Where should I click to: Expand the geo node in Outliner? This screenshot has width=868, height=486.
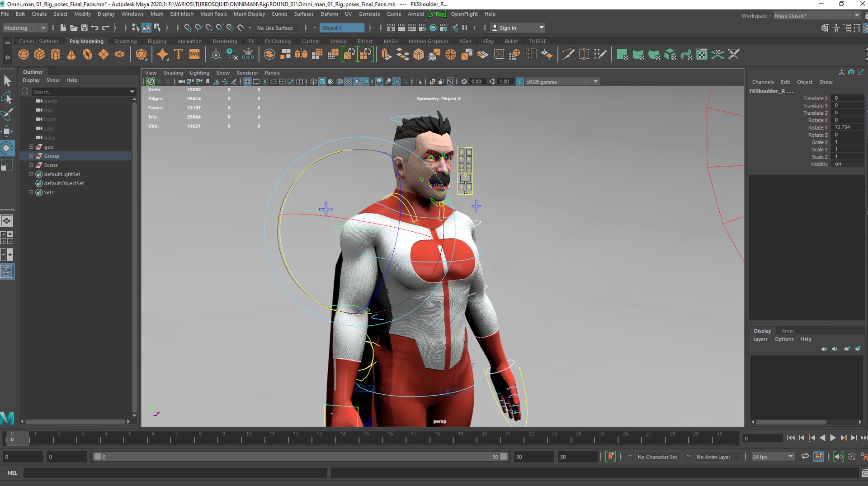31,147
